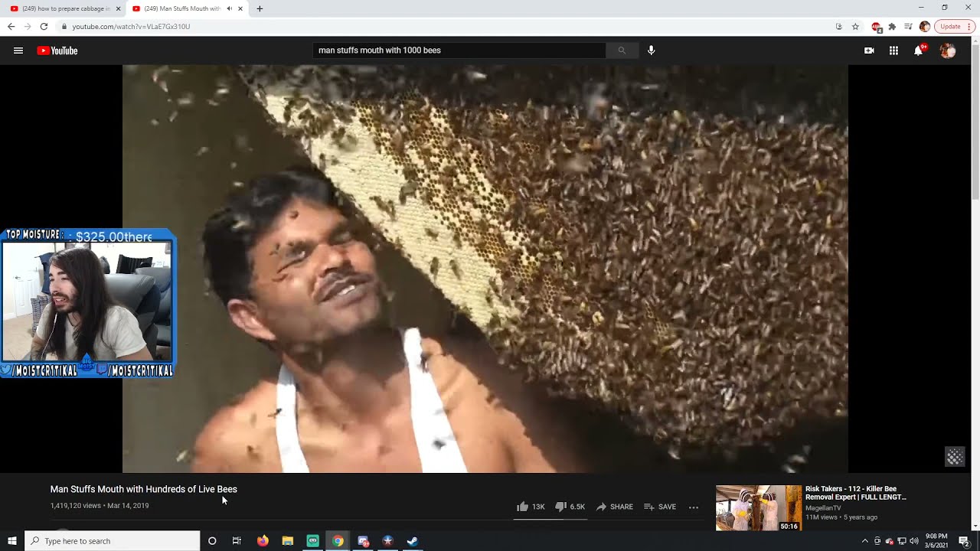Open the Windows Start menu
Viewport: 980px width, 551px height.
[12, 541]
